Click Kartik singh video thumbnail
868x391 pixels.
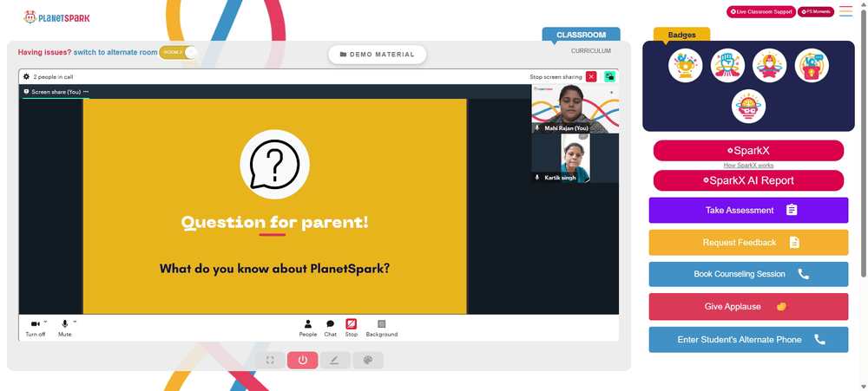(575, 158)
